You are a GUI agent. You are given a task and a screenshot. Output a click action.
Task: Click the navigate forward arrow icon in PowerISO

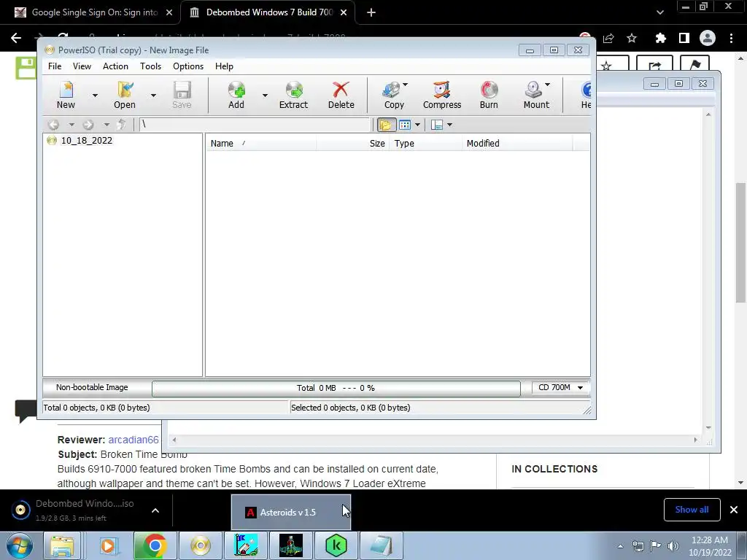point(88,125)
